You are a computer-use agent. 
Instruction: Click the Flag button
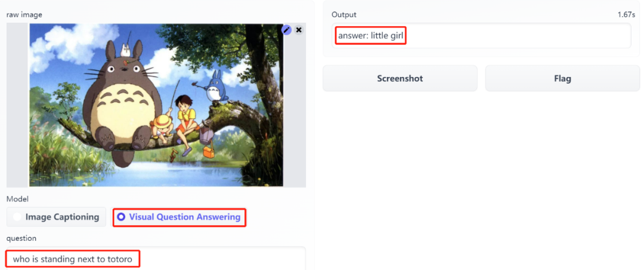562,78
